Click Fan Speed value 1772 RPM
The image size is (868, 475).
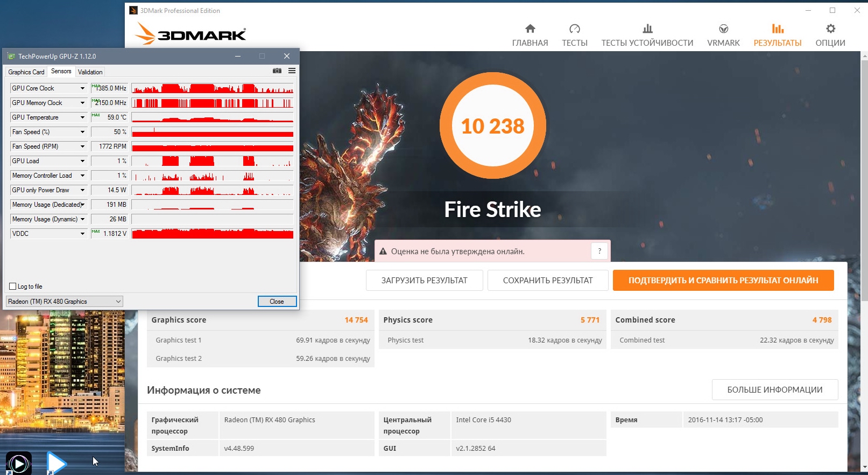109,146
